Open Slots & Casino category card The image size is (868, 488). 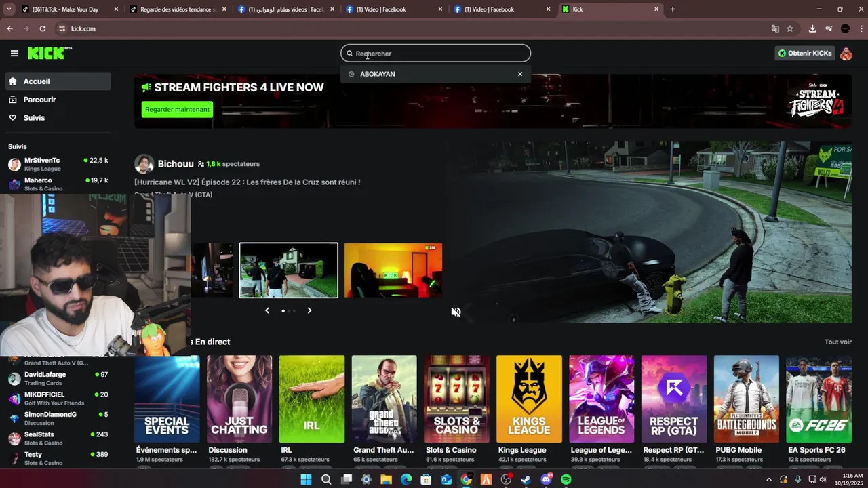(456, 399)
